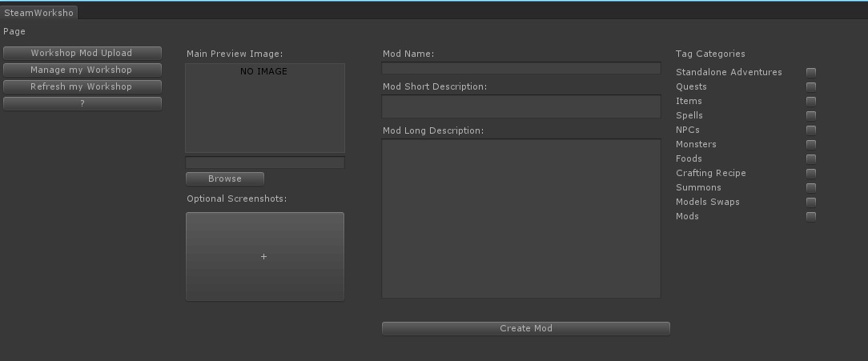Screen dimensions: 868x361
Task: Click the preview image path field
Action: click(264, 162)
